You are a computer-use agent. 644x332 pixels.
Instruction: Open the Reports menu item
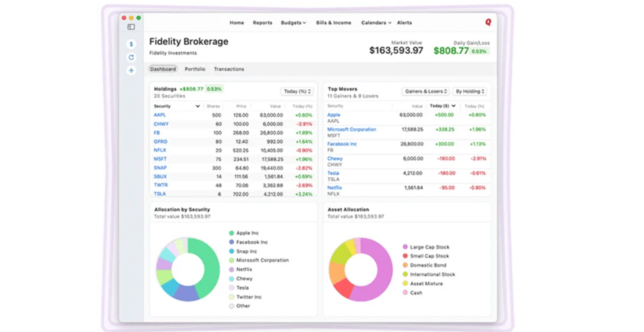point(262,23)
